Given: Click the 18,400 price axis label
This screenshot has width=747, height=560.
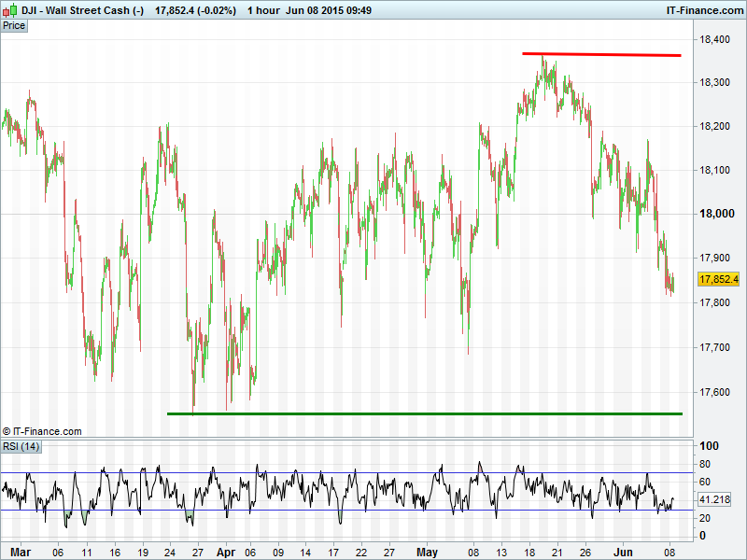Looking at the screenshot, I should point(714,39).
